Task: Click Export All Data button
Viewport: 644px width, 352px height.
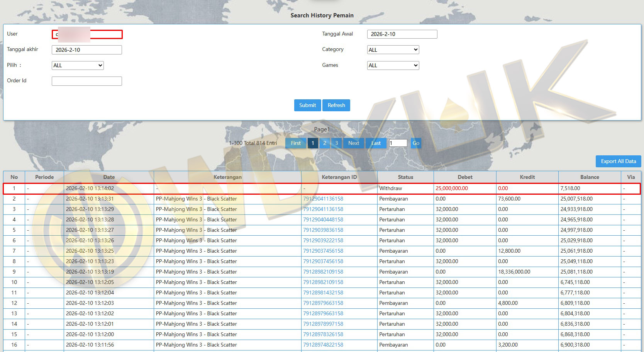Action: (x=618, y=161)
